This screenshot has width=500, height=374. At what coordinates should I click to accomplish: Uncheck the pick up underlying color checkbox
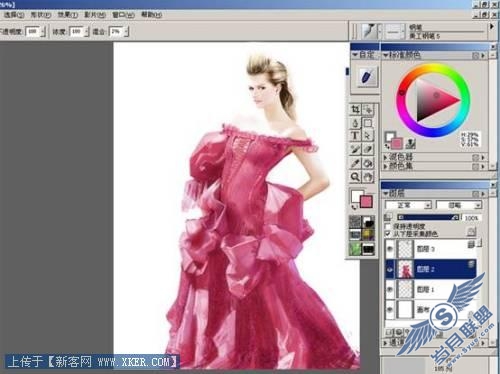pyautogui.click(x=388, y=234)
